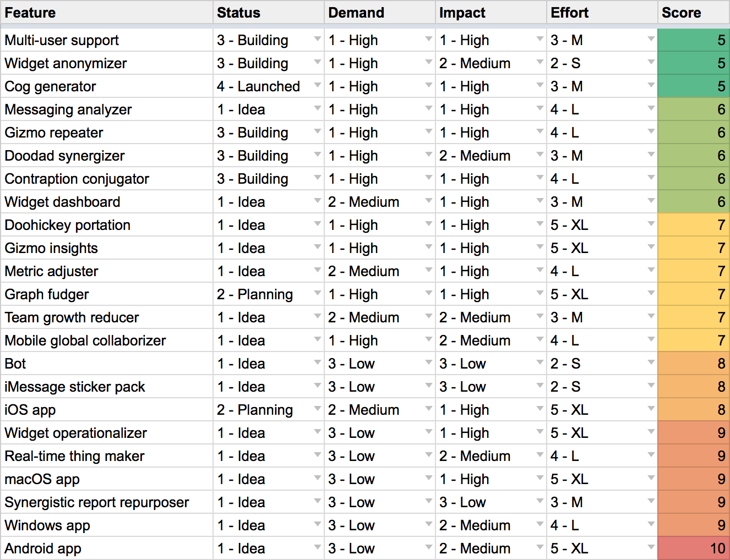The height and width of the screenshot is (560, 730).
Task: Click the green score cell for Cog generator
Action: point(693,86)
